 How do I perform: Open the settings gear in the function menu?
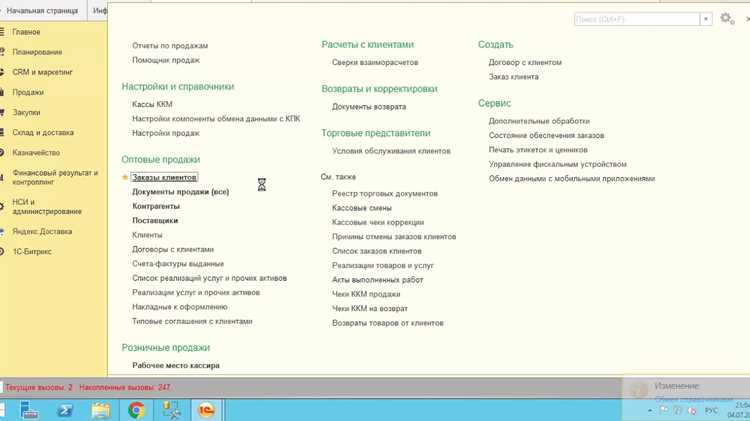(x=727, y=19)
